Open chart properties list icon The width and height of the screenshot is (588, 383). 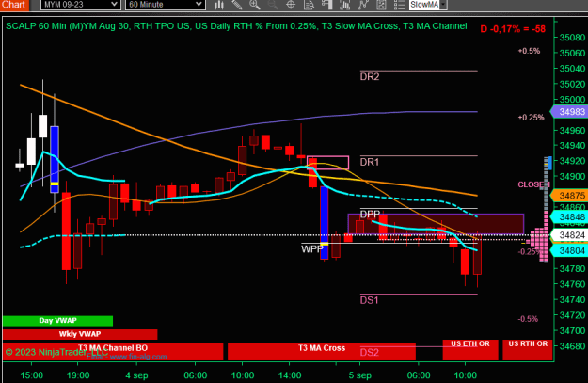[x=399, y=5]
